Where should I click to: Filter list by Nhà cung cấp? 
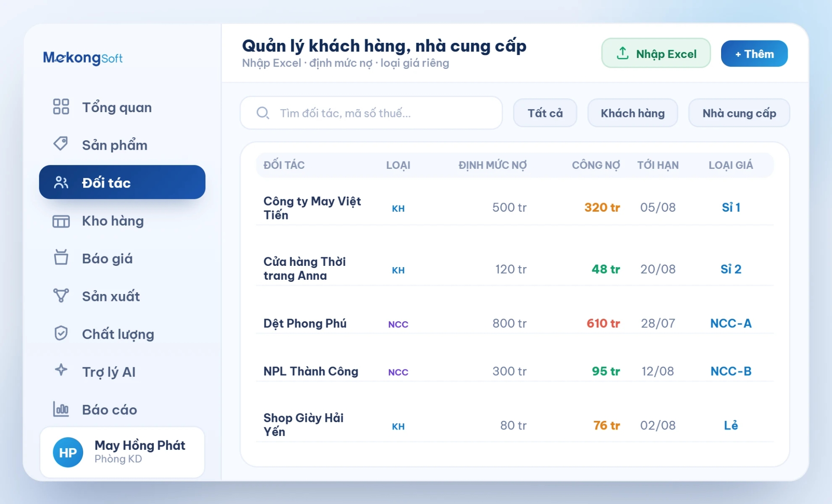point(739,113)
